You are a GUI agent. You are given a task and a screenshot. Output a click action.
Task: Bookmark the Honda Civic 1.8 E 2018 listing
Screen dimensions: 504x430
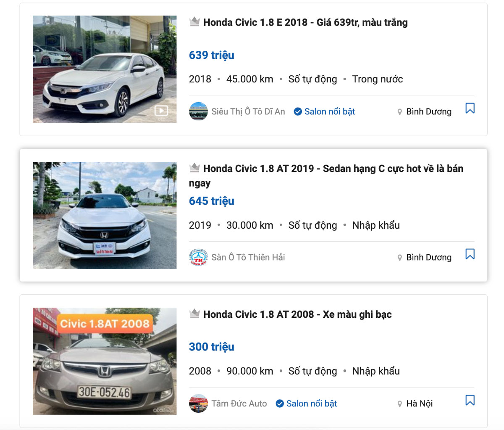pyautogui.click(x=470, y=108)
